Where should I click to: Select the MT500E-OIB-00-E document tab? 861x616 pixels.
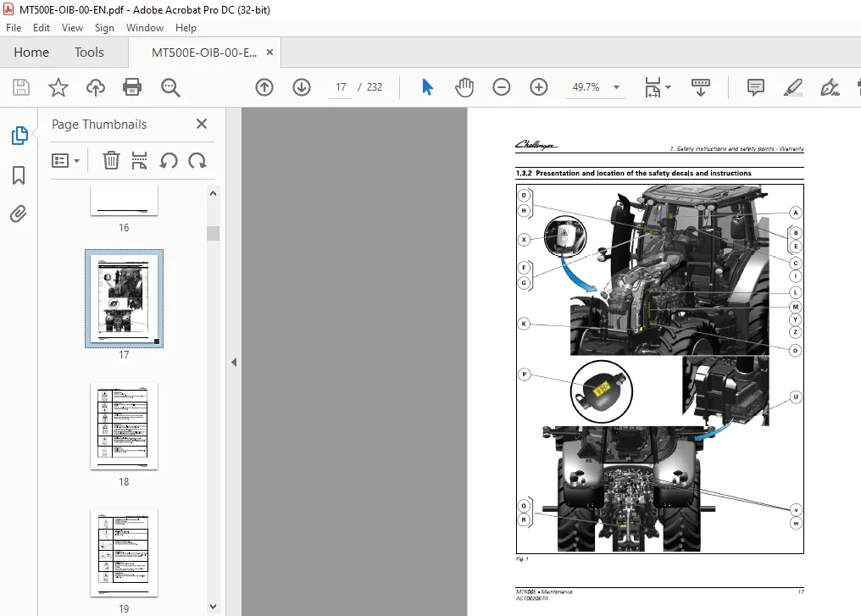(203, 53)
